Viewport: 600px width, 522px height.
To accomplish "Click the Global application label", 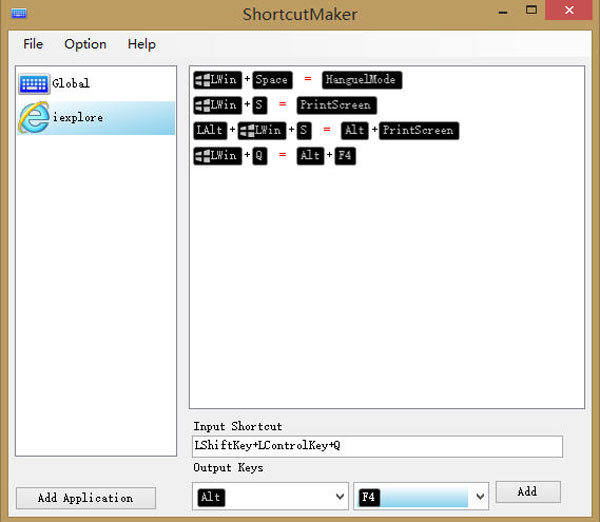I will pyautogui.click(x=71, y=83).
